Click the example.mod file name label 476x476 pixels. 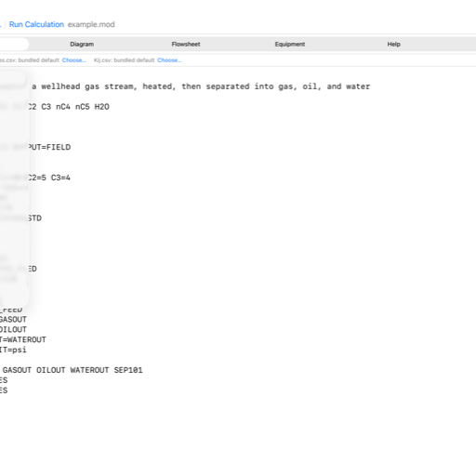pyautogui.click(x=91, y=24)
